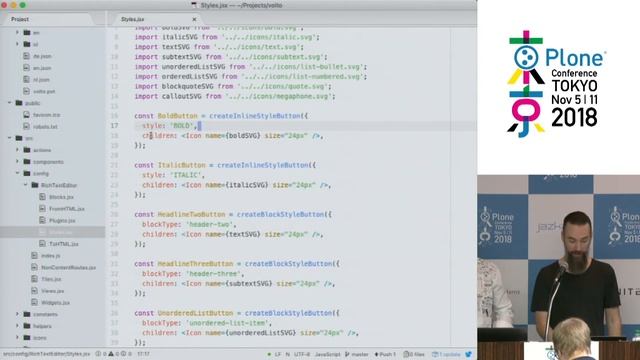
Task: Click the robots.txt file icon
Action: (x=27, y=127)
